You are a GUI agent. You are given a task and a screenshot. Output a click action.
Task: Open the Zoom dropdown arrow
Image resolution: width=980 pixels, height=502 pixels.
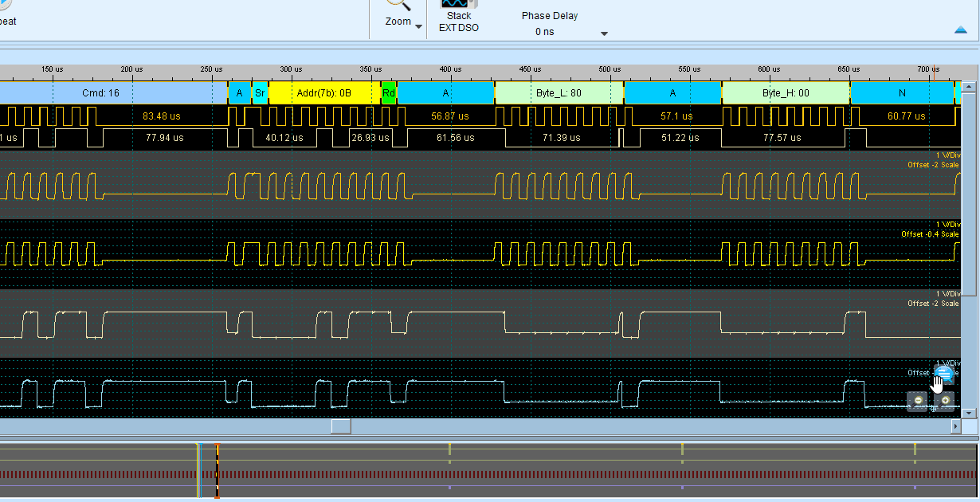[419, 26]
